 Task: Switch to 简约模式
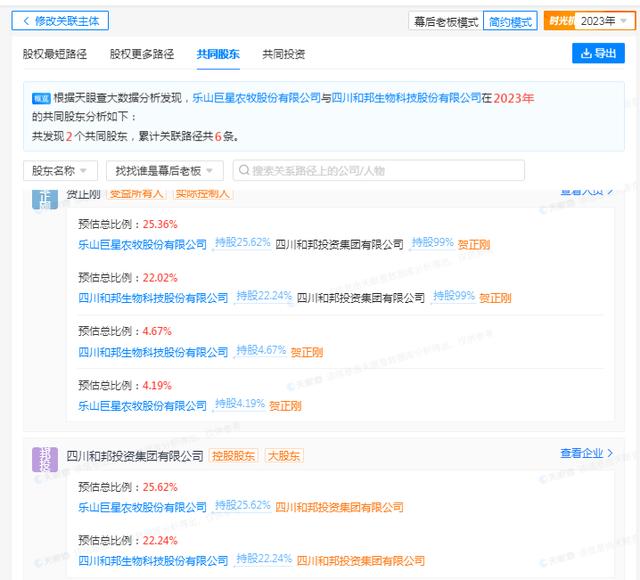pyautogui.click(x=510, y=21)
